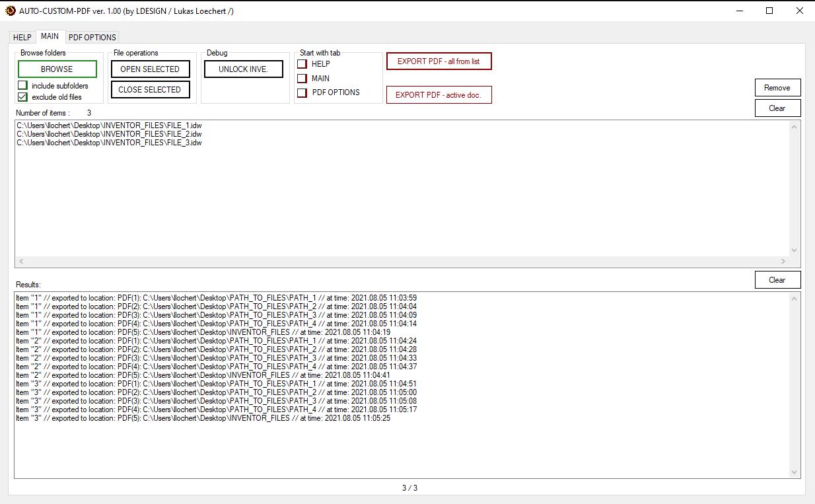Close the AUTO-CUSTOM-PDF window
Viewport: 815px width, 504px height.
[x=800, y=11]
